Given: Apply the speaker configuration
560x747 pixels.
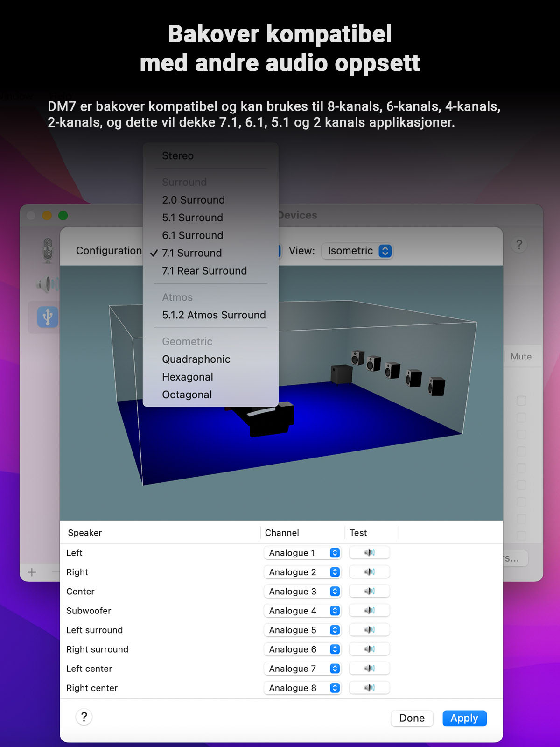Looking at the screenshot, I should tap(464, 718).
